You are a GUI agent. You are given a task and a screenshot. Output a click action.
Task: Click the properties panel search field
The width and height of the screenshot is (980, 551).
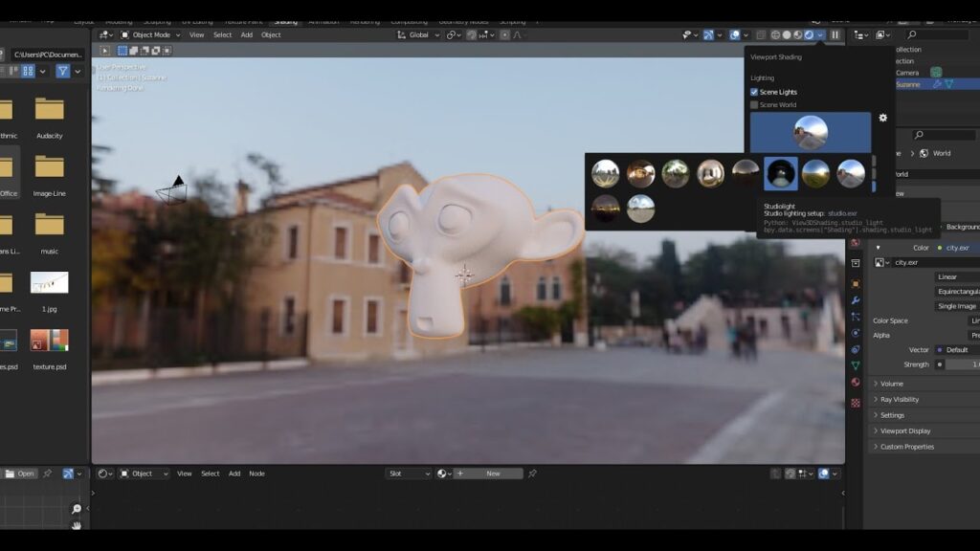click(944, 135)
